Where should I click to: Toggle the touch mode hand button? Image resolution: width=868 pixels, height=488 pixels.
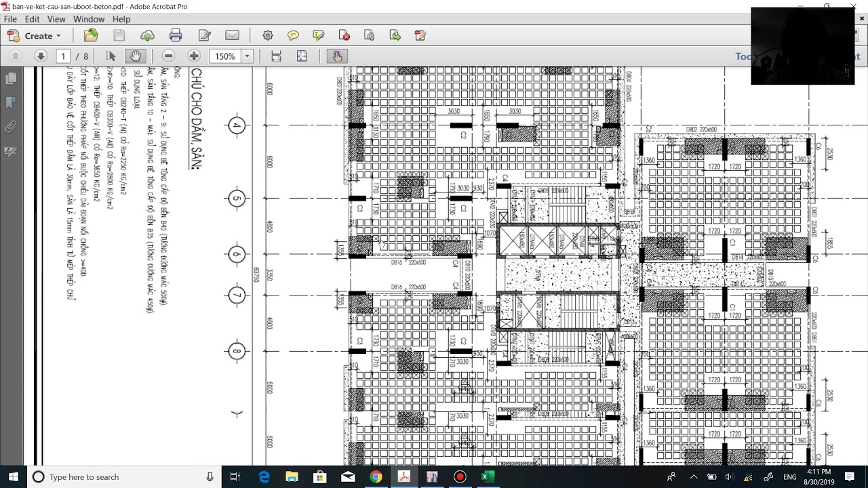pos(337,56)
